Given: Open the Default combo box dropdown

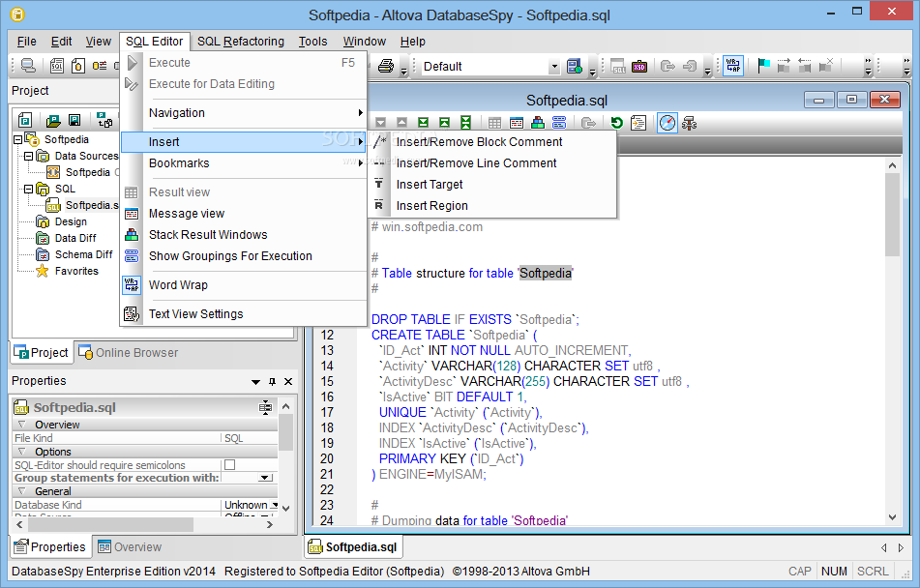Looking at the screenshot, I should click(554, 67).
